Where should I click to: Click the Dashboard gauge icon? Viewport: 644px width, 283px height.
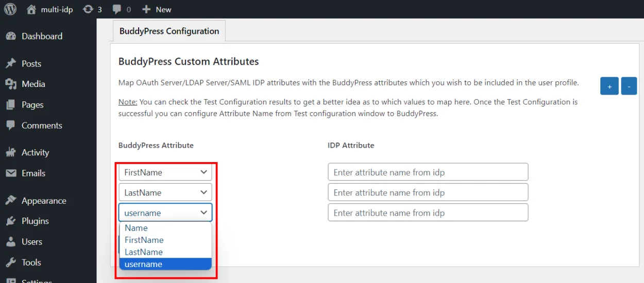tap(11, 36)
